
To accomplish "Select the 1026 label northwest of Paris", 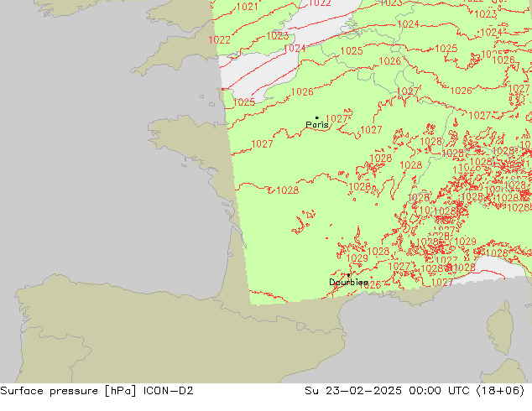I will 302,92.
